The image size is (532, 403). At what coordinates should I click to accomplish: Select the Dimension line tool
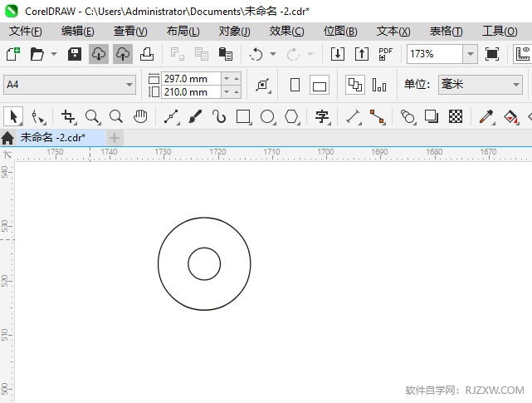(x=354, y=117)
